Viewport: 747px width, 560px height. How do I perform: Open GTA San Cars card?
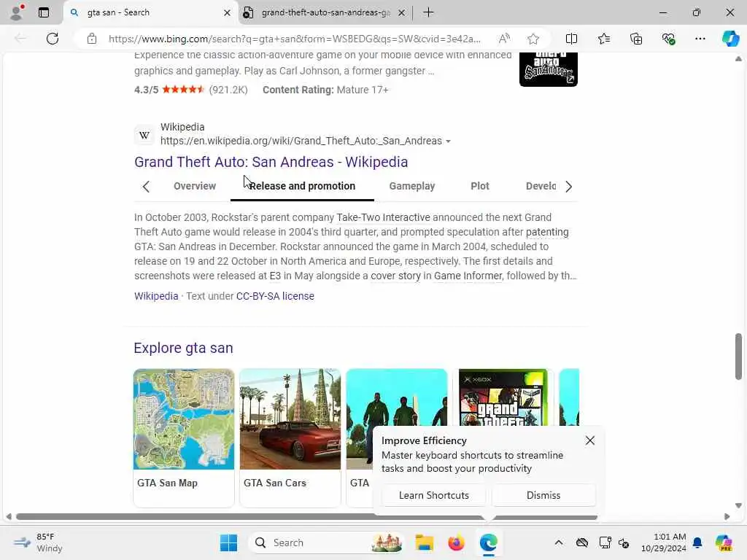pos(290,437)
